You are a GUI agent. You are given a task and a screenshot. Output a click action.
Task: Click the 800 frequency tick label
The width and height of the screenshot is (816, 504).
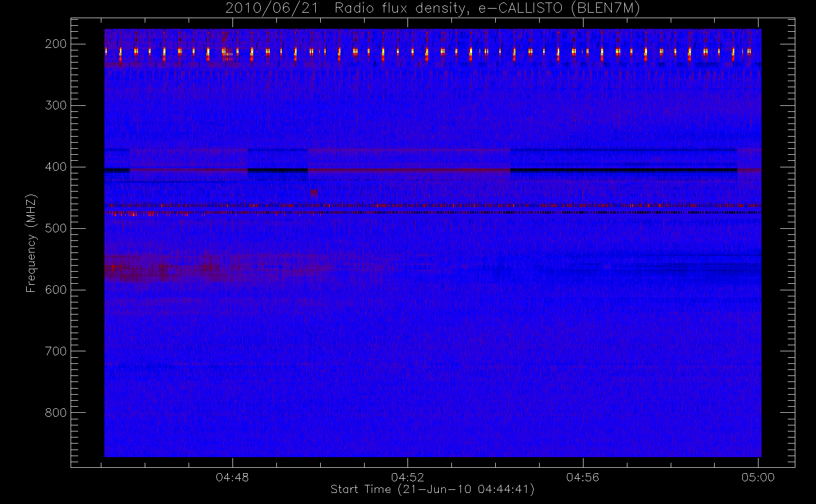[x=56, y=413]
